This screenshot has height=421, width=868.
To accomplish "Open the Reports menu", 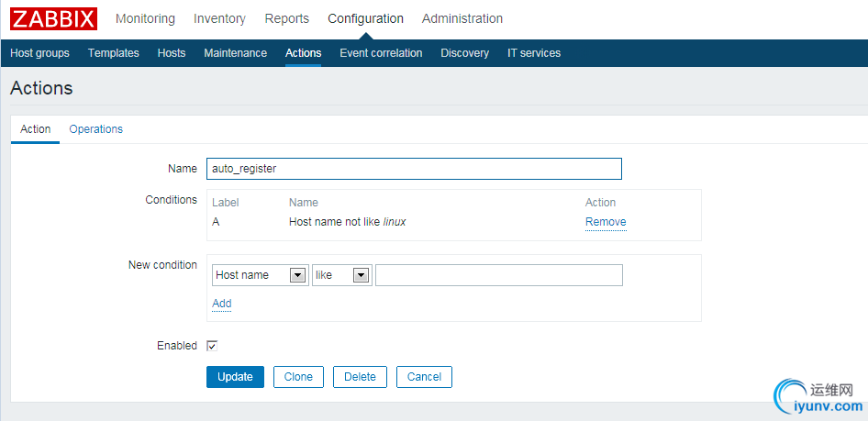I will point(286,18).
